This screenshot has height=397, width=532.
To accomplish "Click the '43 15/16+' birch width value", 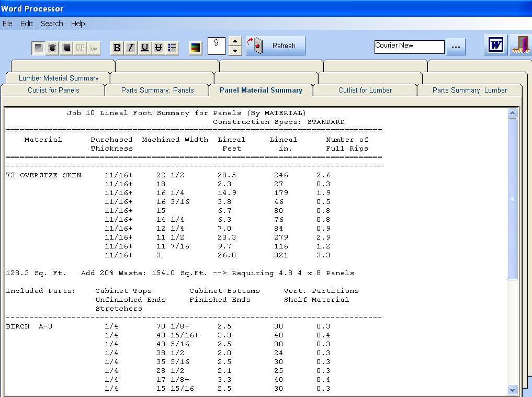I will [x=177, y=335].
